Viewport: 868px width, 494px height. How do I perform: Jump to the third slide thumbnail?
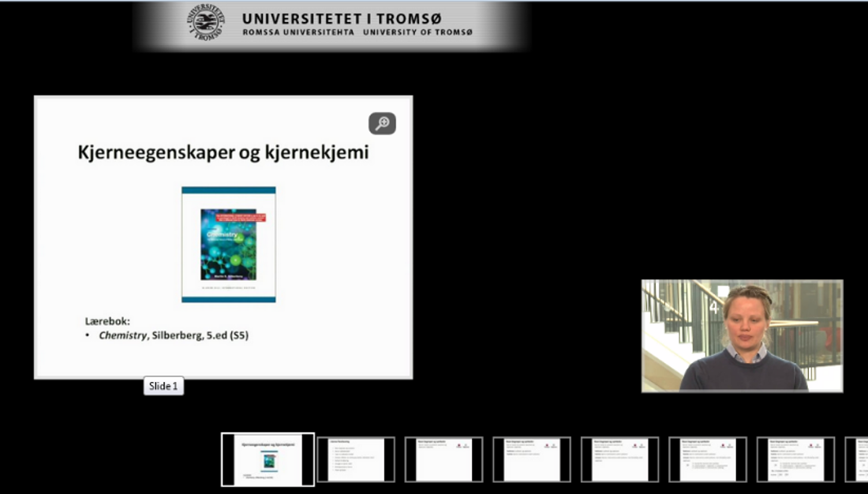(x=443, y=459)
